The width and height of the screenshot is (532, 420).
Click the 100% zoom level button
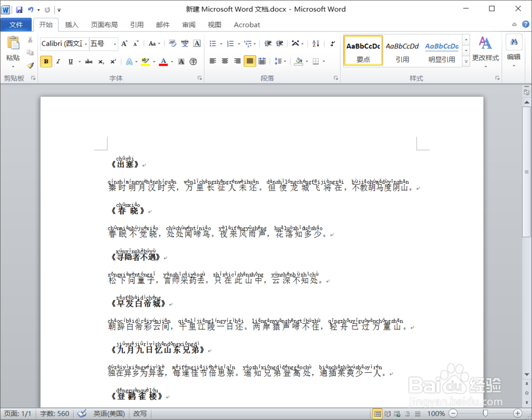(x=436, y=414)
